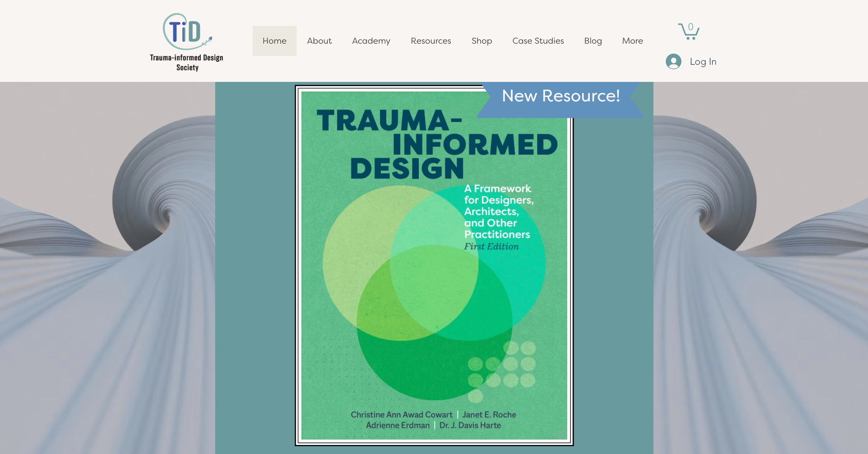The height and width of the screenshot is (454, 868).
Task: Navigate to Academy
Action: (x=371, y=41)
